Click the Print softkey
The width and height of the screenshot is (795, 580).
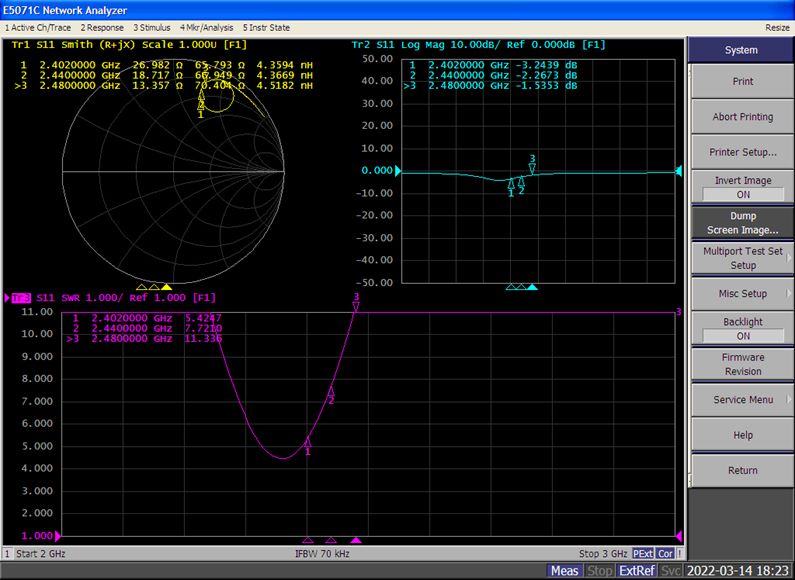[743, 81]
